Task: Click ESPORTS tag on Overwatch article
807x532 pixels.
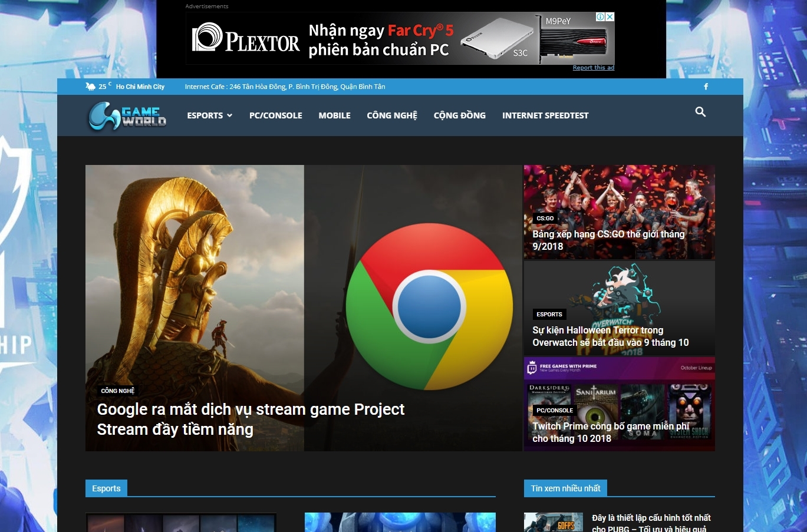Action: tap(549, 315)
